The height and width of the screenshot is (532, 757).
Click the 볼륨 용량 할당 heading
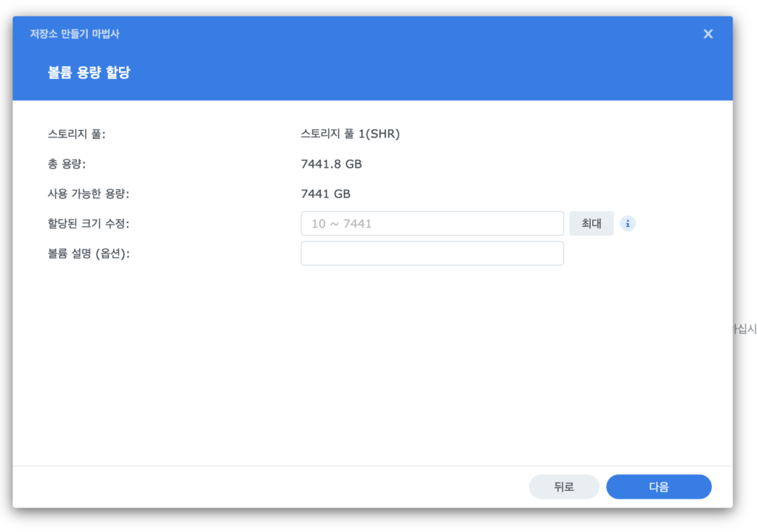(x=89, y=72)
